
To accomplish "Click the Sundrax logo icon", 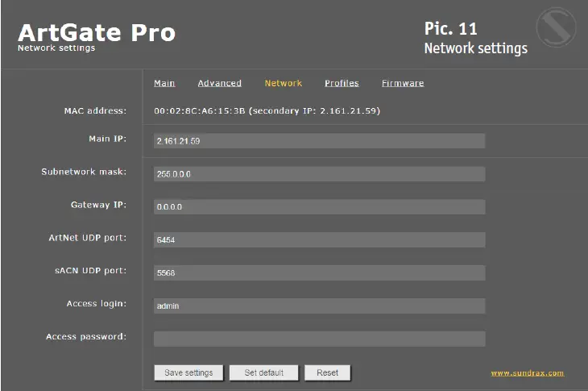I will click(x=556, y=27).
